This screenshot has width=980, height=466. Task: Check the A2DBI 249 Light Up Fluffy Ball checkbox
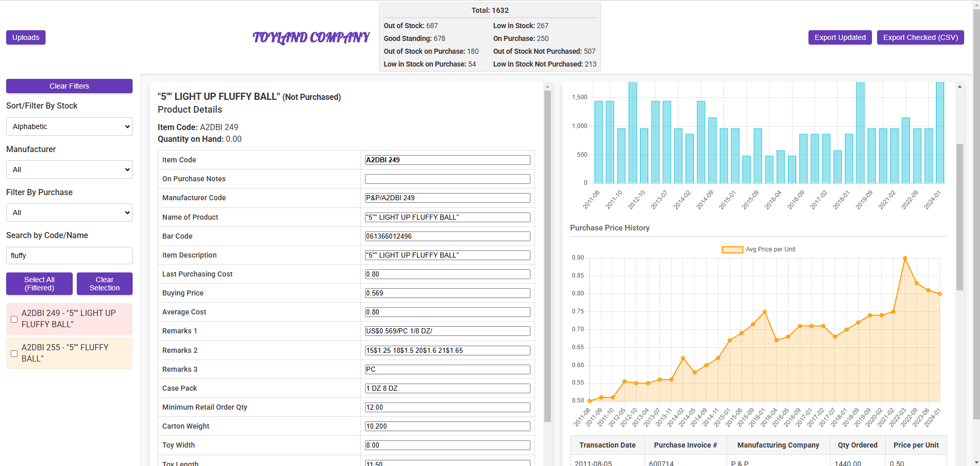(x=14, y=319)
